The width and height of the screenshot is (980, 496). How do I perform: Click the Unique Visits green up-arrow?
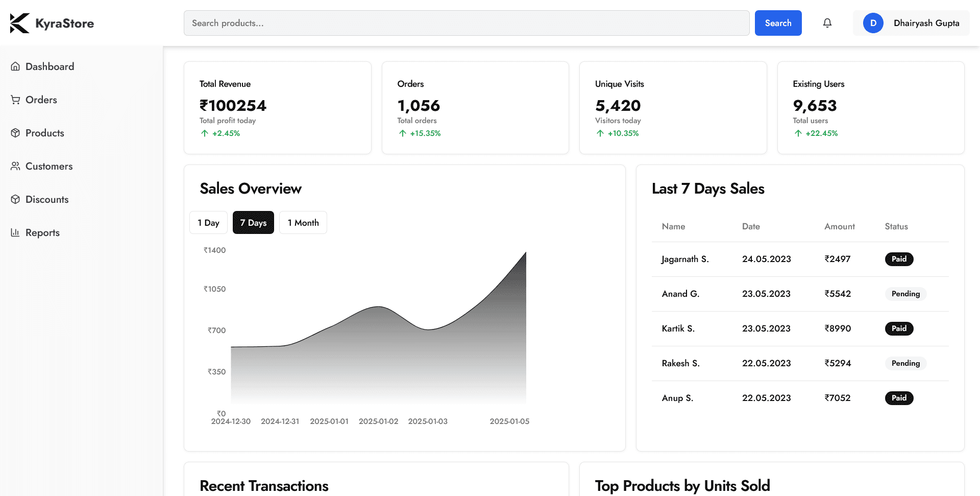[600, 133]
